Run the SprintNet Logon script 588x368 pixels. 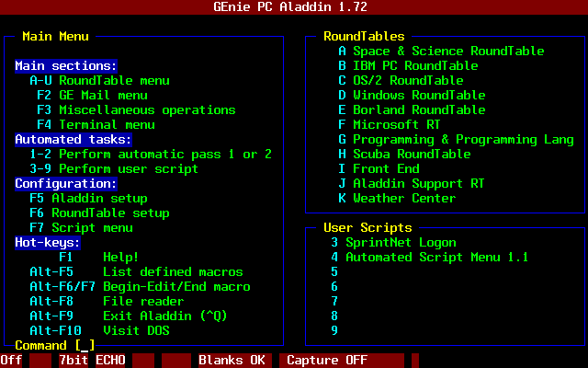tap(393, 242)
